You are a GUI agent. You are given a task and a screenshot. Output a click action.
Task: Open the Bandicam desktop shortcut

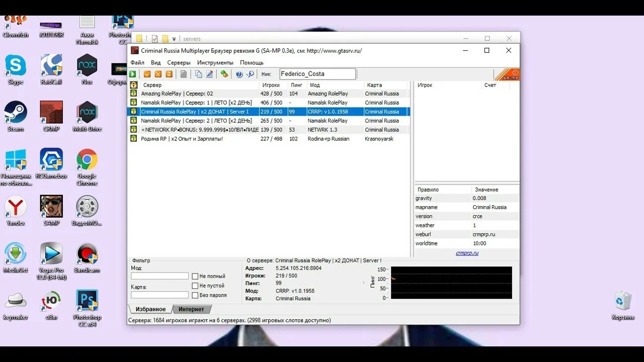pyautogui.click(x=87, y=258)
